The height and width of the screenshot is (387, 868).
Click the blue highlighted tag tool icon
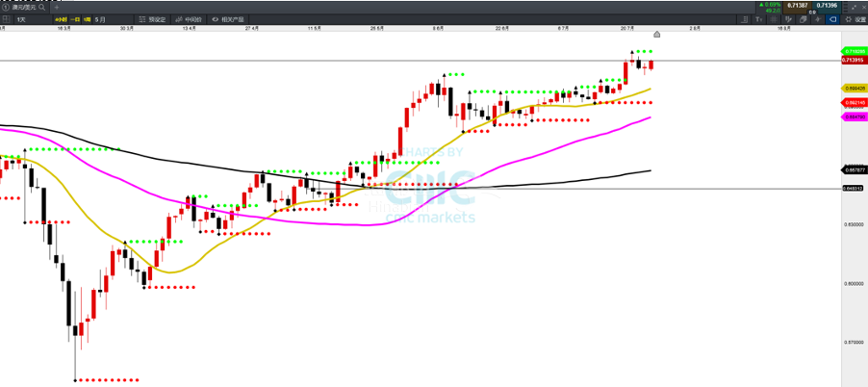pos(831,18)
